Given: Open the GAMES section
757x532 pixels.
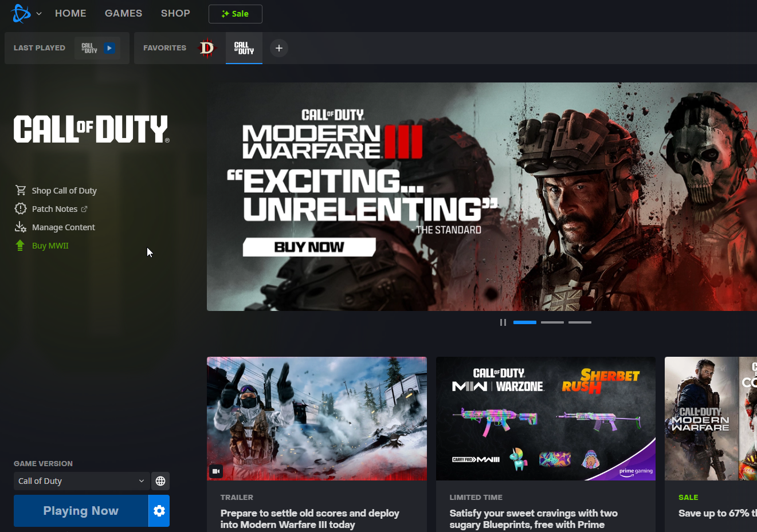Looking at the screenshot, I should click(x=123, y=13).
